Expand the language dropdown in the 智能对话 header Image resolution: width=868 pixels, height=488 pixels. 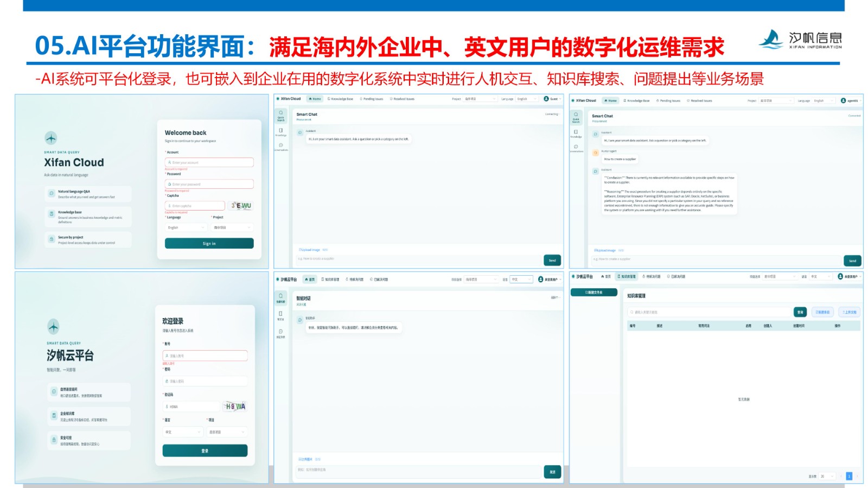[x=521, y=280]
